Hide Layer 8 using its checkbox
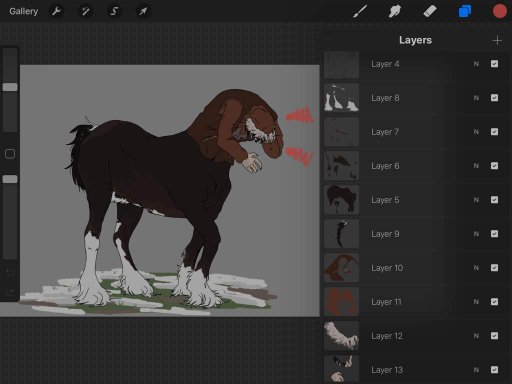Viewport: 512px width, 384px height. tap(494, 98)
